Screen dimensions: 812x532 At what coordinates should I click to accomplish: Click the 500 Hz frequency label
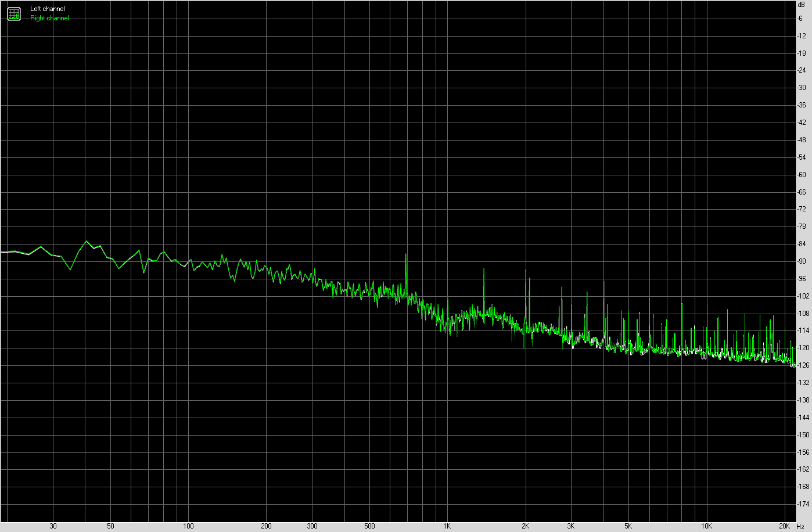click(x=370, y=526)
